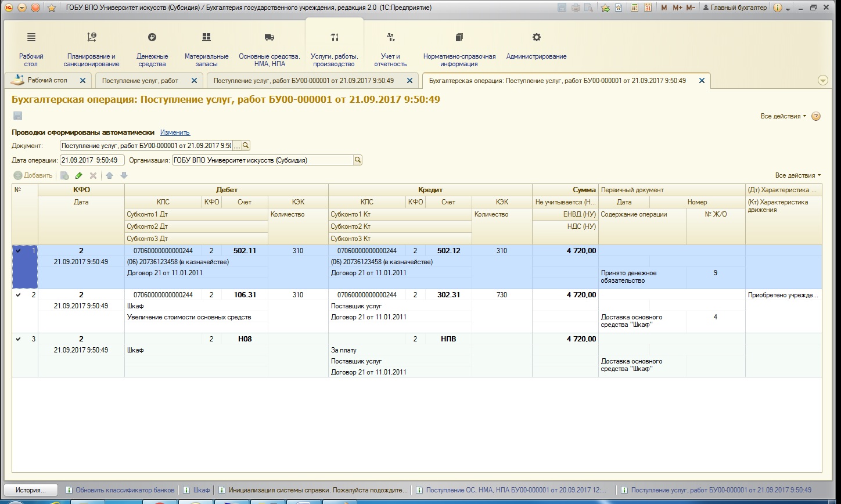
Task: Click the M memory button
Action: (x=664, y=8)
